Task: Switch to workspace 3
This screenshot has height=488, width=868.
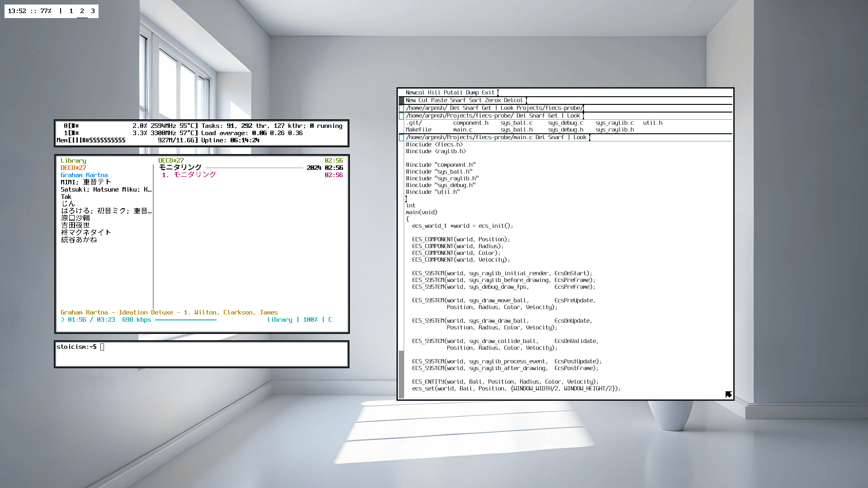Action: click(x=93, y=11)
